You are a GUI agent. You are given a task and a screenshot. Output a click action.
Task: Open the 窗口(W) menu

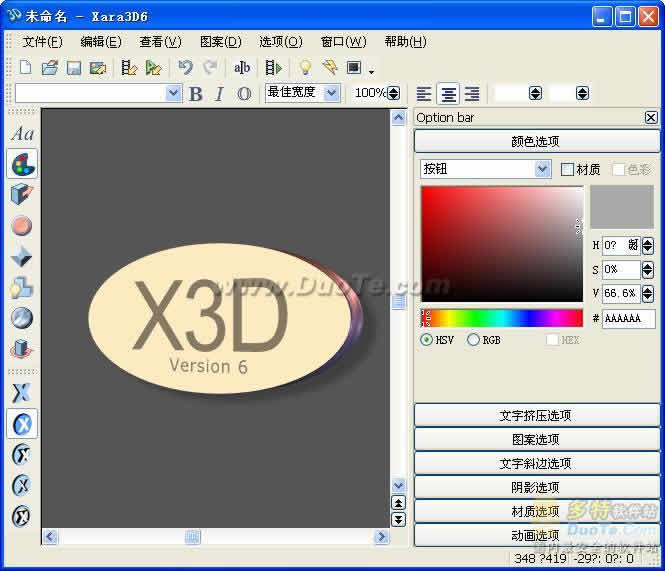(x=343, y=42)
